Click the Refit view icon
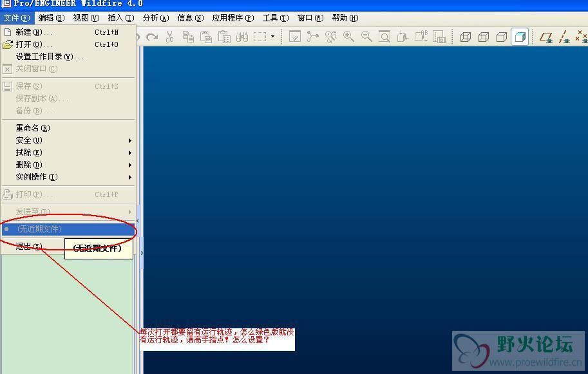588x374 pixels. pyautogui.click(x=384, y=37)
